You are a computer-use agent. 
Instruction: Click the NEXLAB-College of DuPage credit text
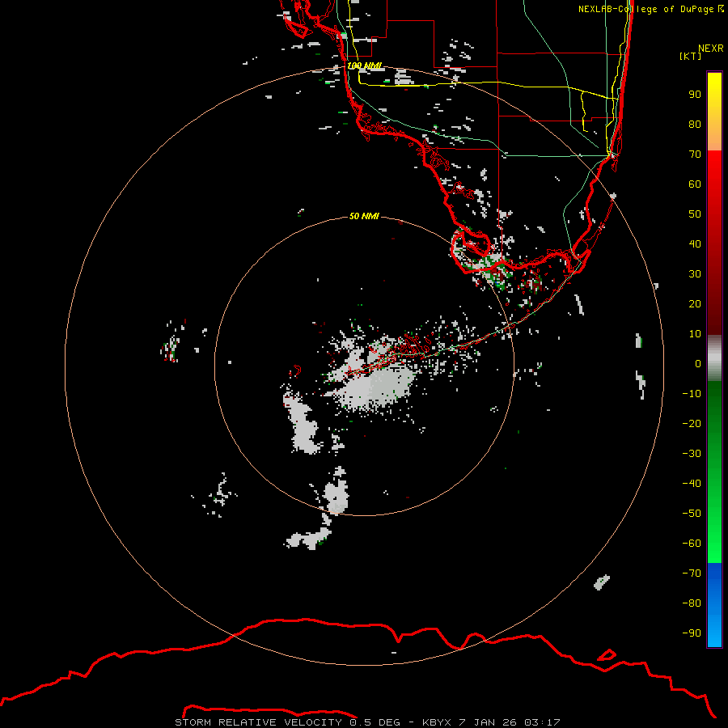tap(651, 9)
